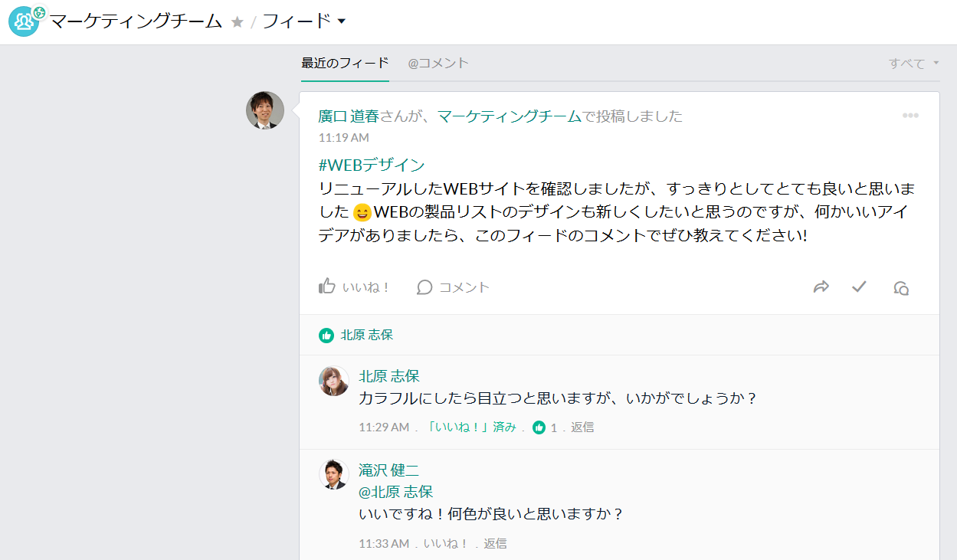Screen dimensions: 957x560
Task: Click the comment bubble icon below the post
Action: (x=424, y=287)
